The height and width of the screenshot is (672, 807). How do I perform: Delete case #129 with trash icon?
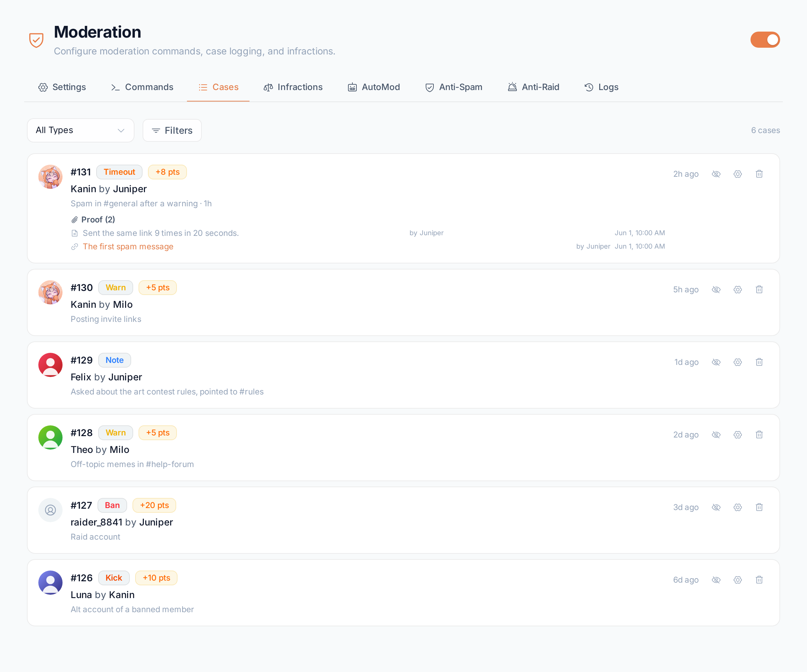click(759, 362)
